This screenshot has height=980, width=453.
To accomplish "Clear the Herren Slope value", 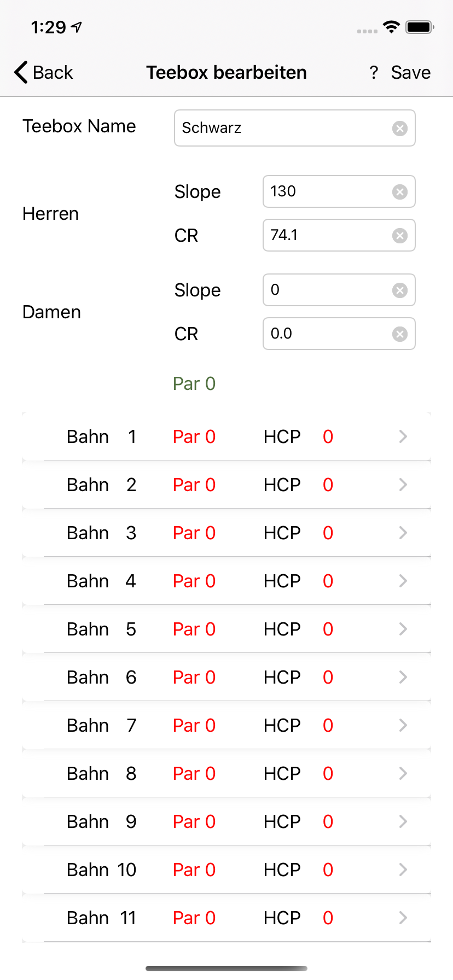I will tap(400, 192).
